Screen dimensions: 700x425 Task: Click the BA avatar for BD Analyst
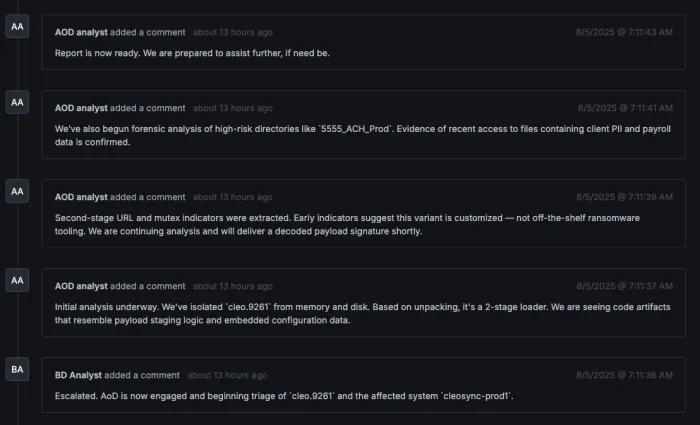coord(17,370)
